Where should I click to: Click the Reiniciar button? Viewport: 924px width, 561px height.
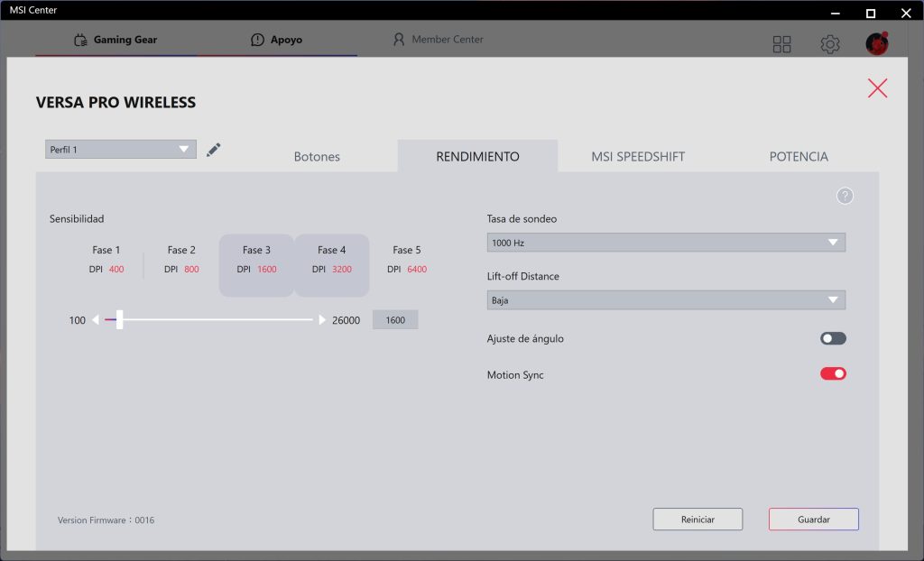[x=698, y=520]
